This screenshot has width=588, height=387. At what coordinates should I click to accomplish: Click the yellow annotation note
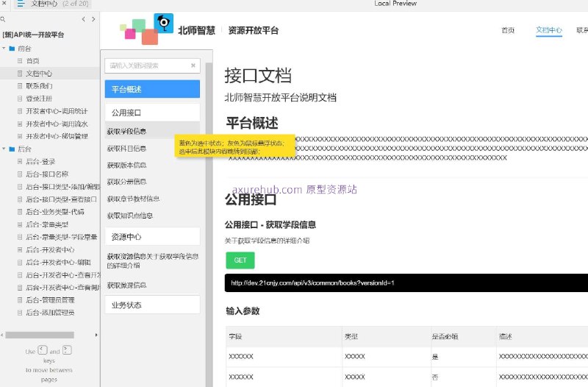coord(234,146)
